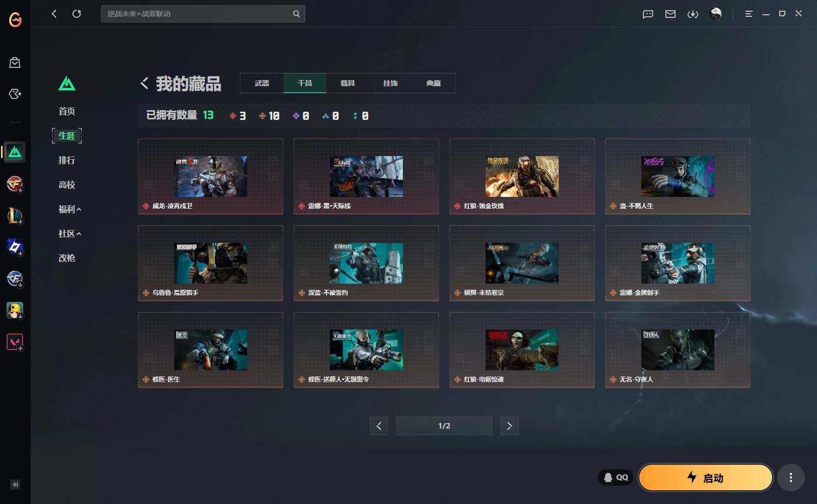Image resolution: width=817 pixels, height=504 pixels.
Task: Refresh the page with reload icon
Action: (77, 14)
